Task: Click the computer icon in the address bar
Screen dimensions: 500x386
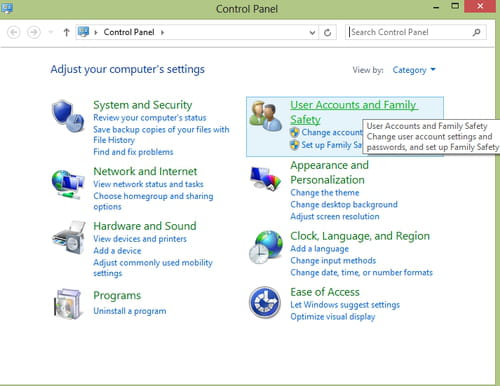Action: pos(83,32)
